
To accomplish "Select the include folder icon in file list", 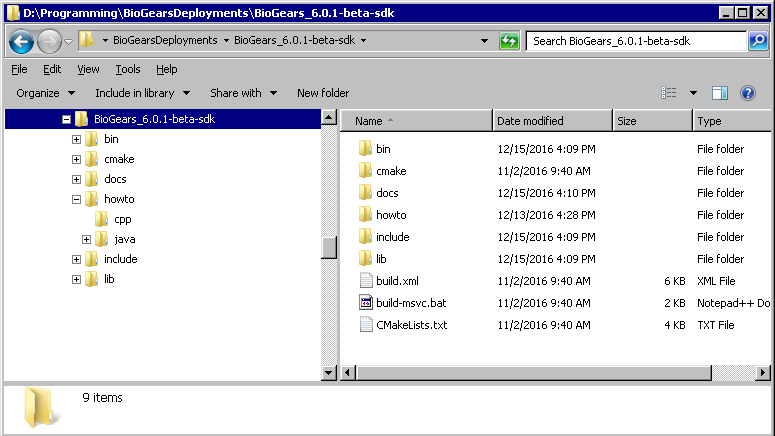I will (x=365, y=236).
